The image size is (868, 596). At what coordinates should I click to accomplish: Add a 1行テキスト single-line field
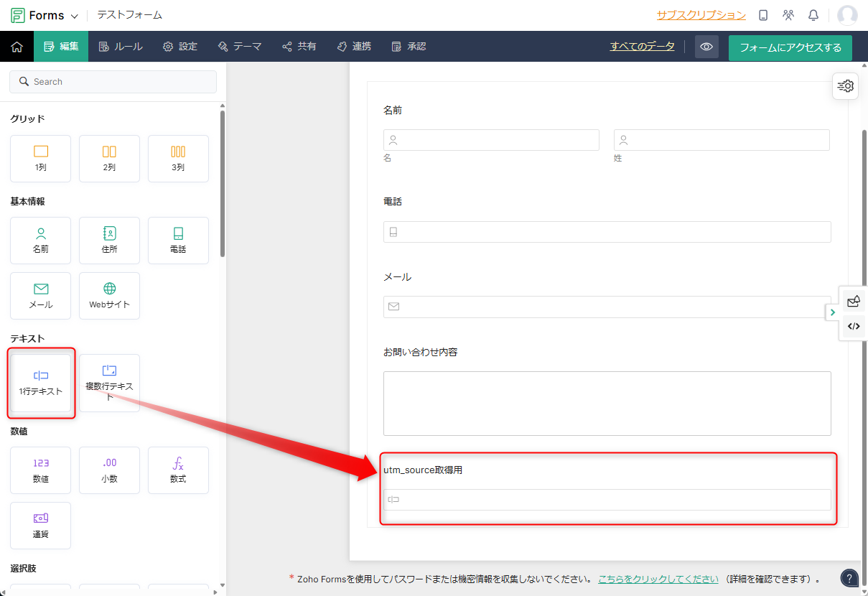[41, 383]
